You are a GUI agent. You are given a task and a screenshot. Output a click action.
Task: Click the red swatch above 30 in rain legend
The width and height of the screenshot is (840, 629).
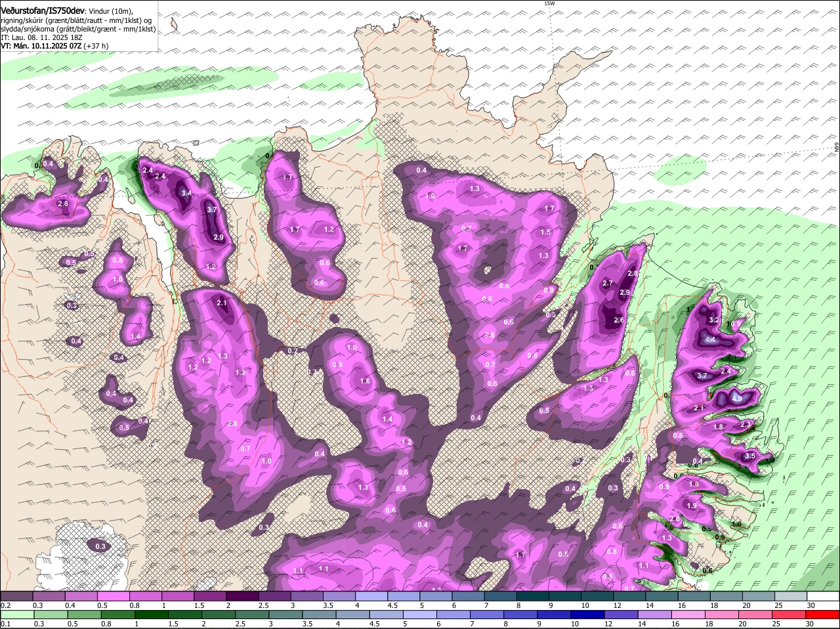(823, 615)
